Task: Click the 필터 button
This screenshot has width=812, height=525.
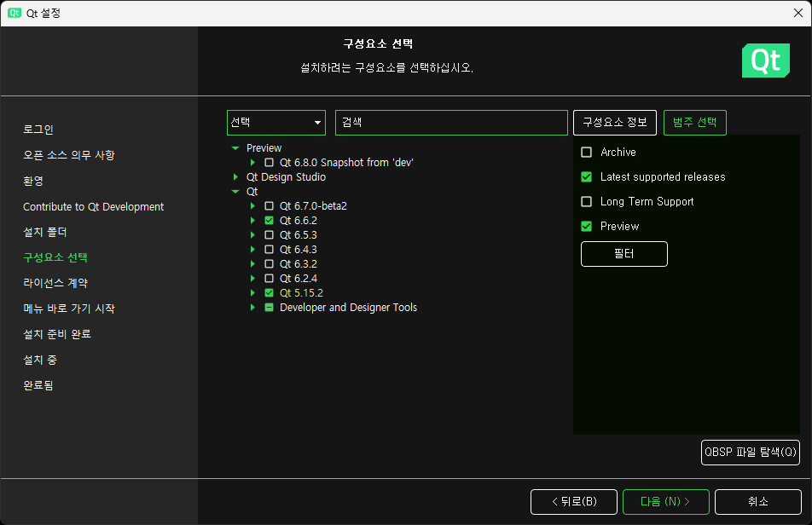Action: (624, 254)
